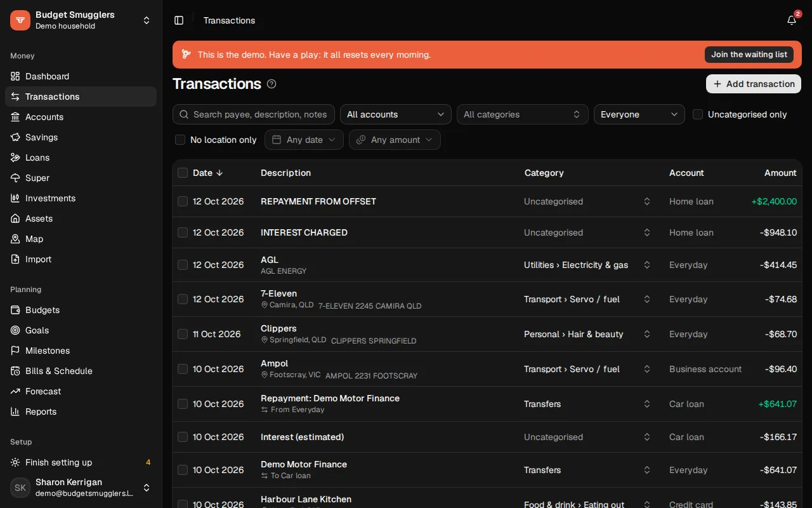Viewport: 812px width, 508px height.
Task: Open Accounts page in sidebar
Action: tap(81, 117)
